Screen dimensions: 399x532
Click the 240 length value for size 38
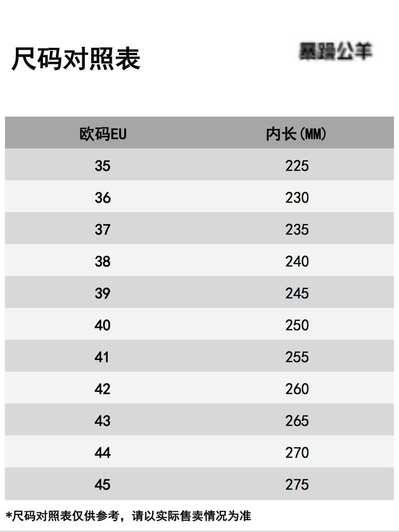(297, 261)
